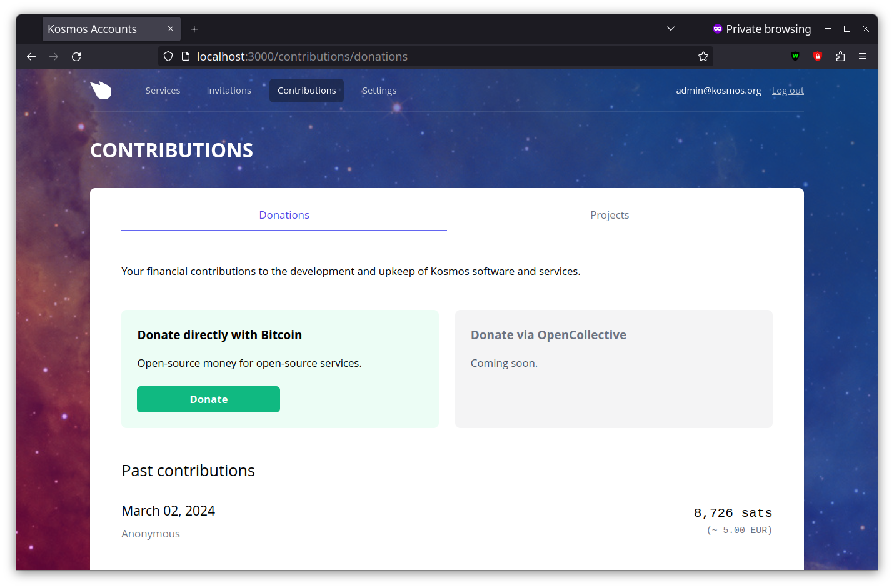Expand the list all tabs chevron

tap(671, 29)
